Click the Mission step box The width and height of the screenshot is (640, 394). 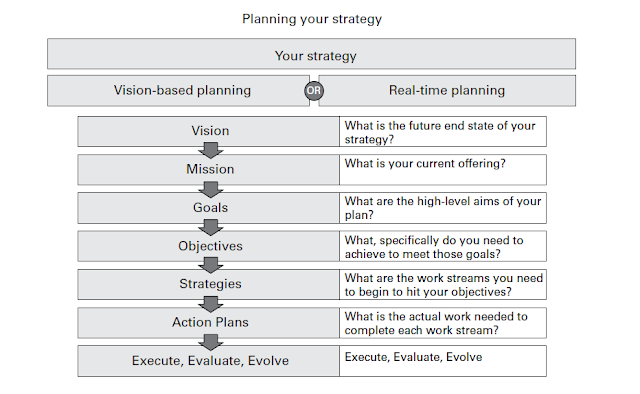[209, 169]
